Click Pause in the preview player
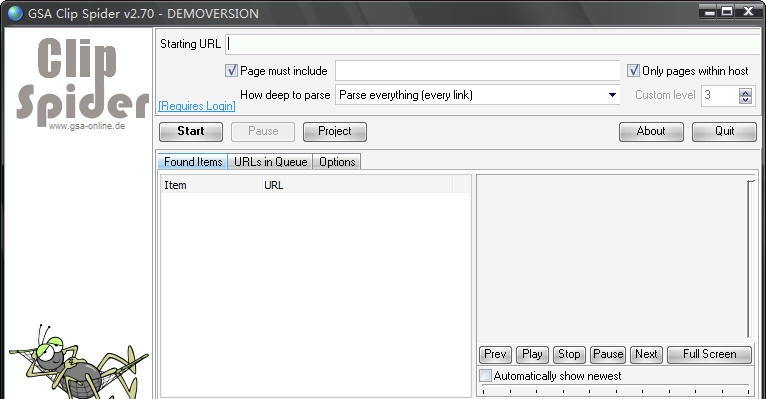Viewport: 766px width, 399px height. pyautogui.click(x=608, y=355)
